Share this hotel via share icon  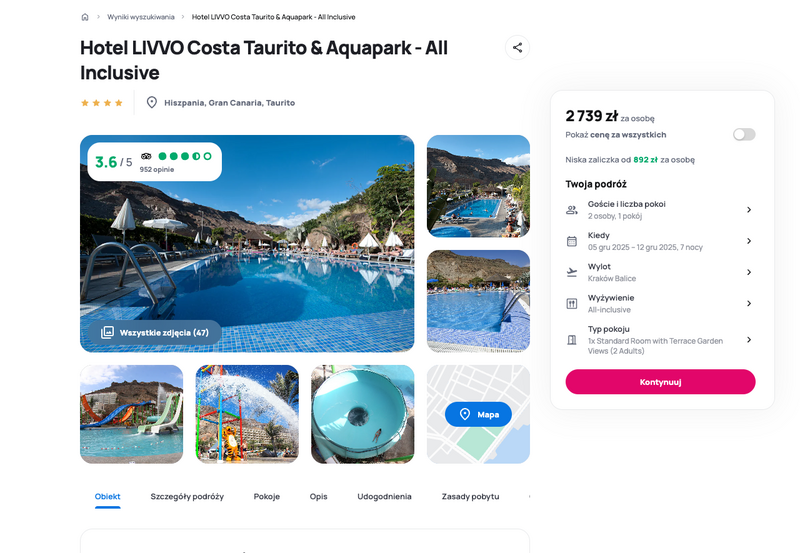[x=517, y=47]
